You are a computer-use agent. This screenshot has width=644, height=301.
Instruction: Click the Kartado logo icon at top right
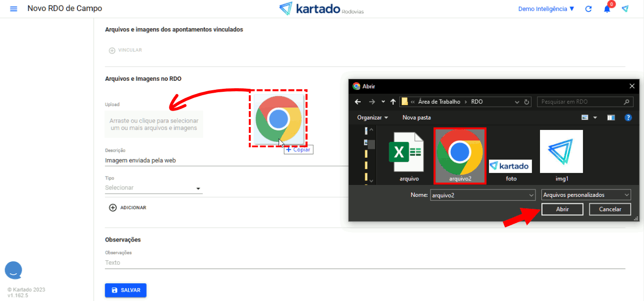click(x=625, y=9)
